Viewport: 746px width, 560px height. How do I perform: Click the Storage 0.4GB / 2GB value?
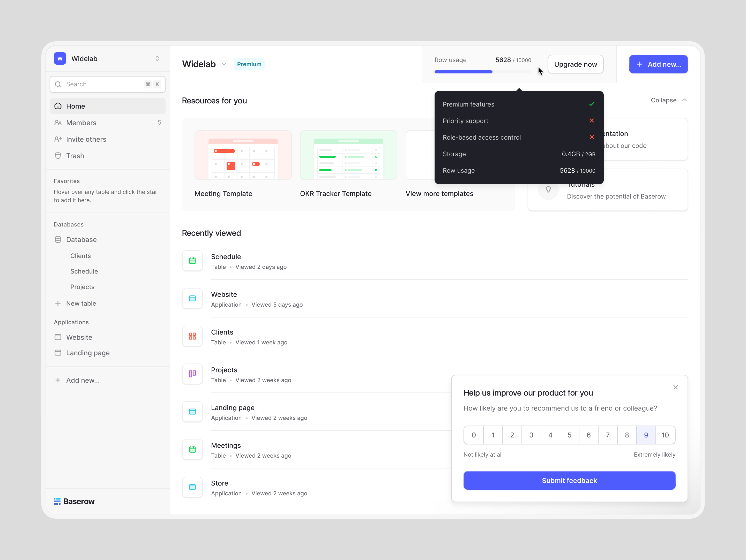click(578, 154)
